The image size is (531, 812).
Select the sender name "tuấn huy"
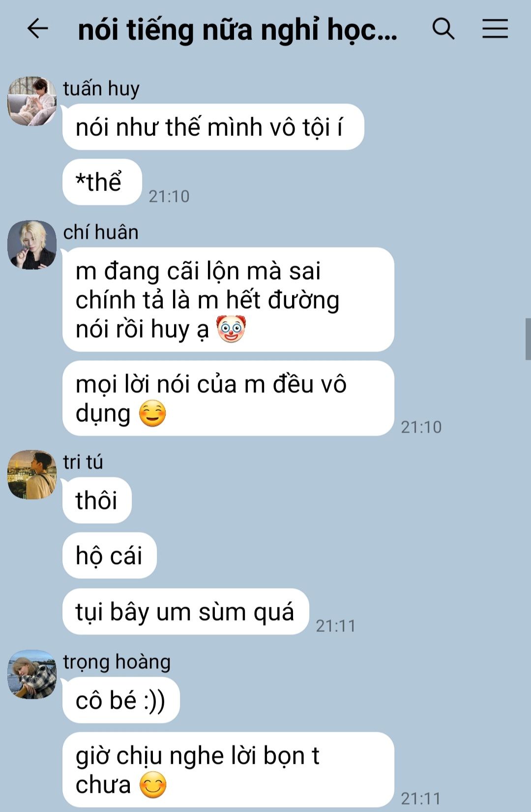pos(101,89)
